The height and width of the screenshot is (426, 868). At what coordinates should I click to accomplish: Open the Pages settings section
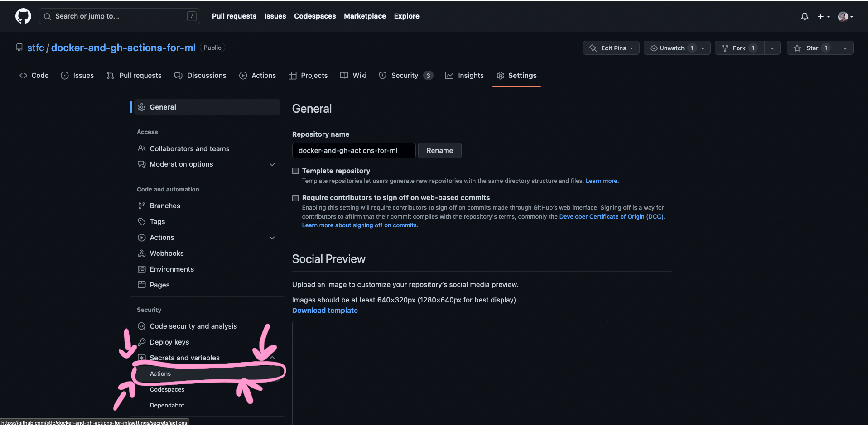pyautogui.click(x=159, y=285)
